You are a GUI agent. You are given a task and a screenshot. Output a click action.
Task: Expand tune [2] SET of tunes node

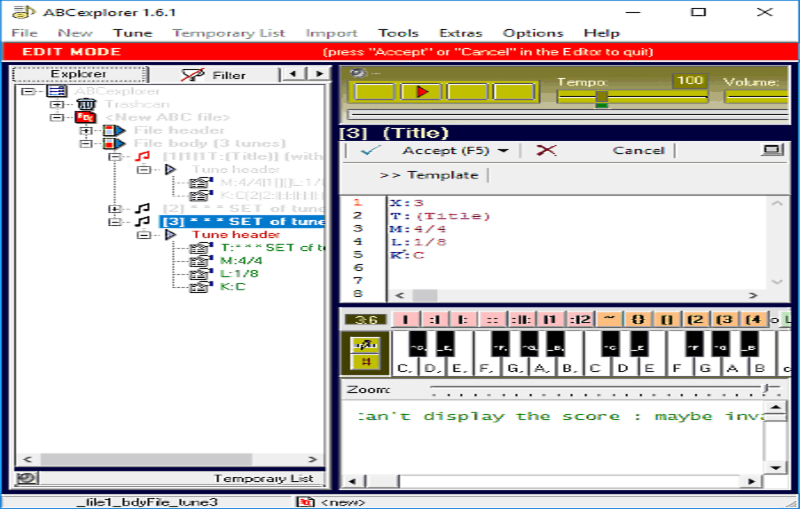click(114, 209)
